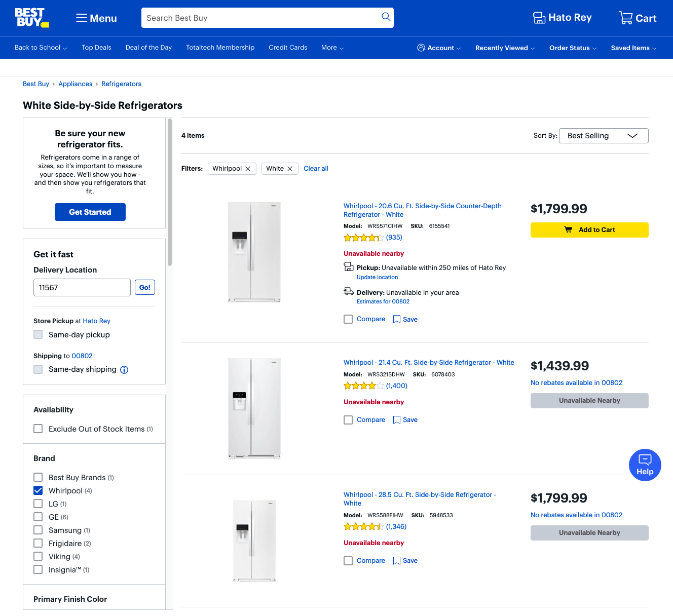
Task: Click Best Buy breadcrumb link
Action: point(36,84)
